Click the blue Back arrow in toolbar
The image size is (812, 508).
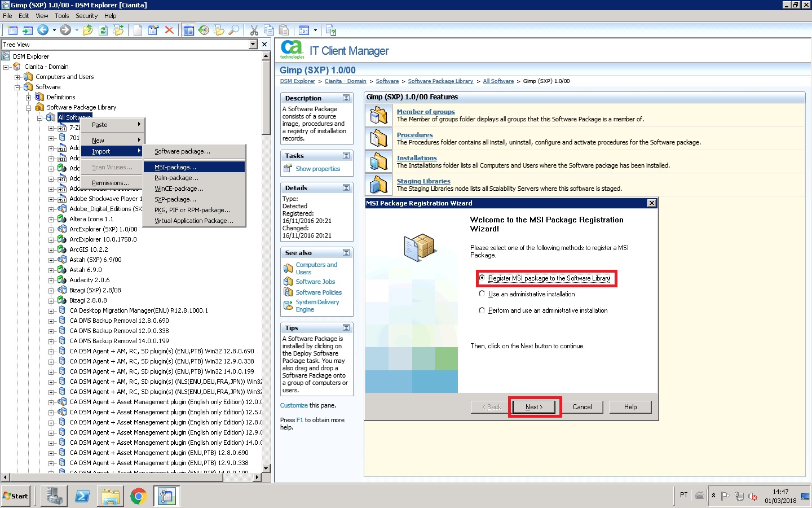pyautogui.click(x=43, y=30)
